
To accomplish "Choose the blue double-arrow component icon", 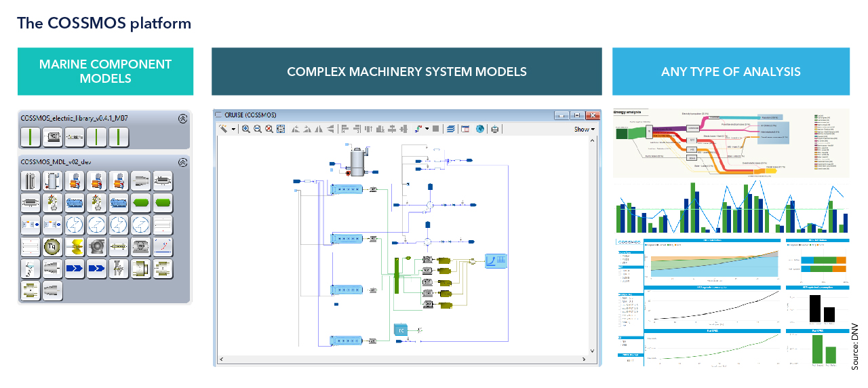I will [x=75, y=269].
